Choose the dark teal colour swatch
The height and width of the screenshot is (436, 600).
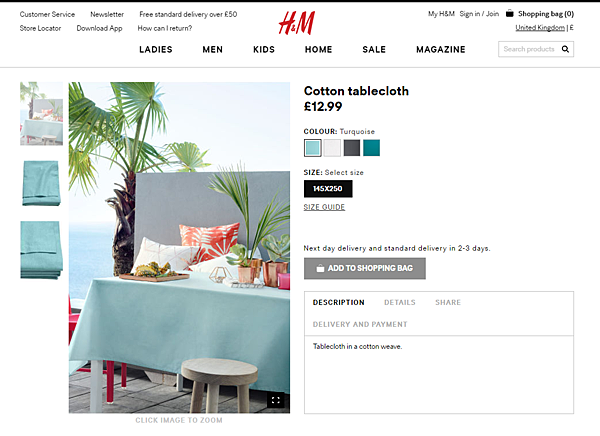click(x=372, y=148)
